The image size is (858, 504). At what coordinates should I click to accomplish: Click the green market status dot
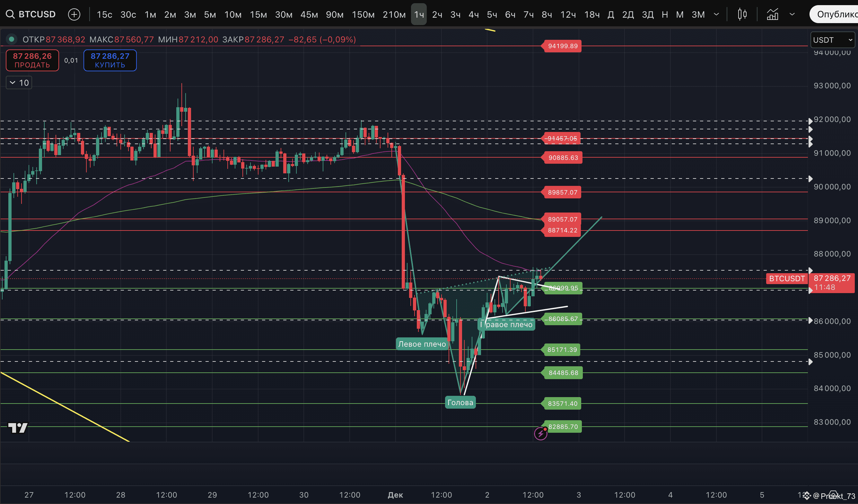click(12, 39)
